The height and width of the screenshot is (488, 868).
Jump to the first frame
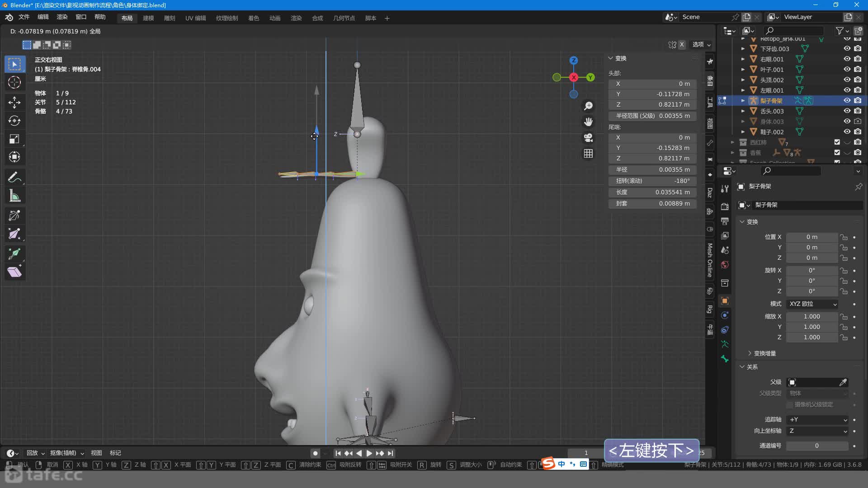[338, 453]
